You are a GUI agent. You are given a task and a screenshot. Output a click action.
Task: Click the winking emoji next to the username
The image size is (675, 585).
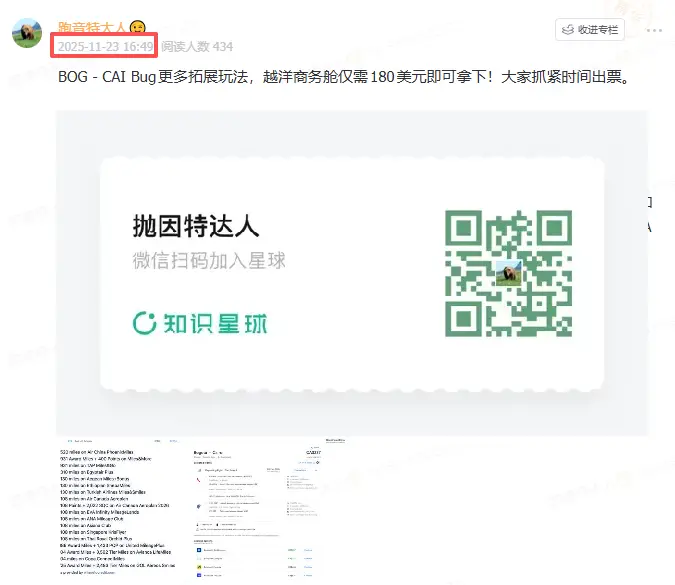(x=137, y=27)
